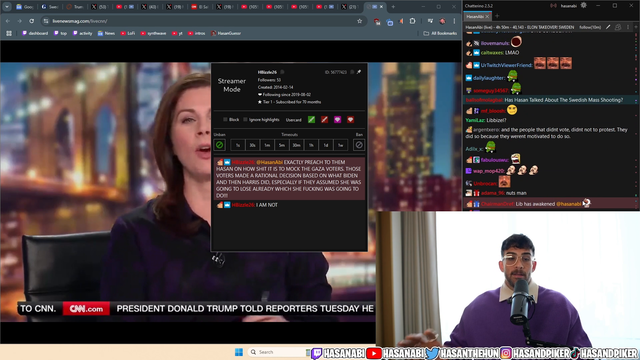Apply the 1h timeout
This screenshot has height=360, width=640.
click(x=311, y=145)
